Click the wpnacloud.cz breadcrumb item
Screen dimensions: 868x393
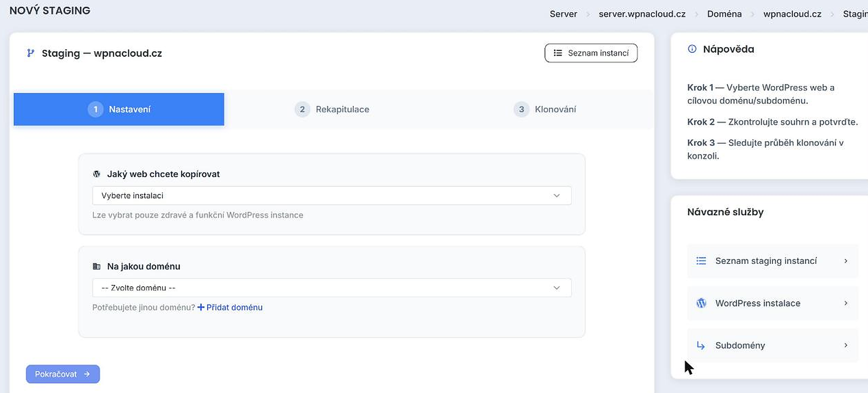[x=792, y=14]
